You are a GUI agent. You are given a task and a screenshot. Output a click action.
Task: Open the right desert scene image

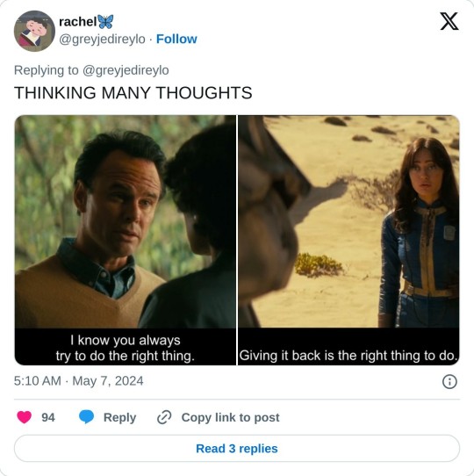click(348, 240)
